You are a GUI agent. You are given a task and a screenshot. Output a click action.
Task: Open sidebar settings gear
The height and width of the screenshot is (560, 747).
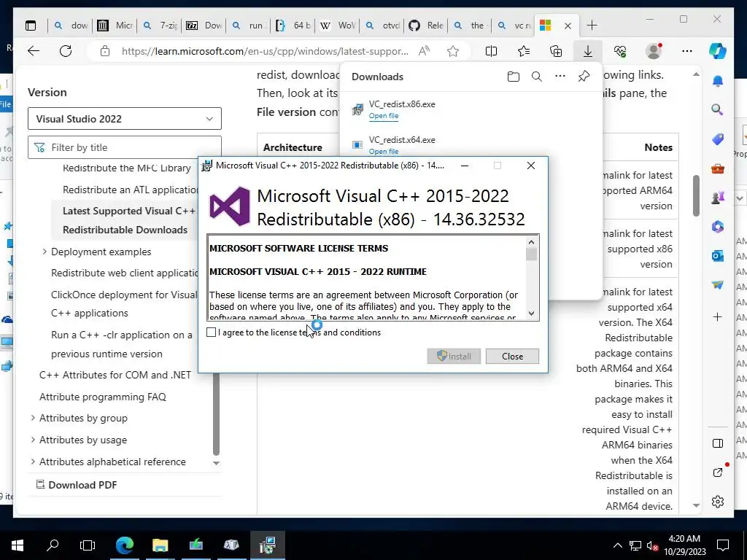click(x=718, y=502)
